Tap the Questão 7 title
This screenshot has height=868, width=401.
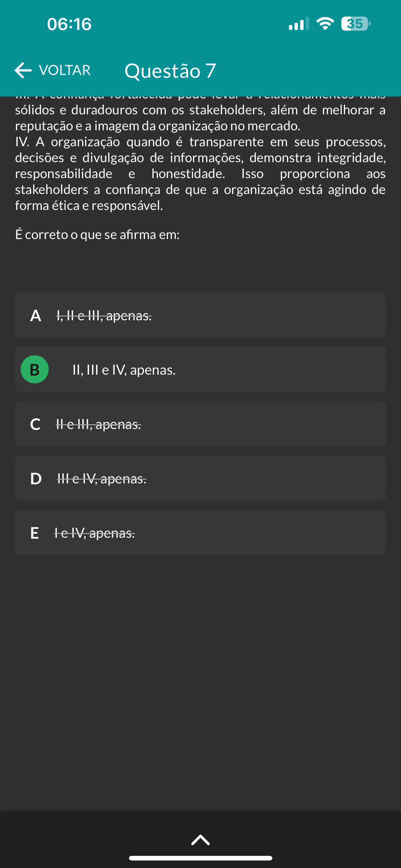[170, 71]
